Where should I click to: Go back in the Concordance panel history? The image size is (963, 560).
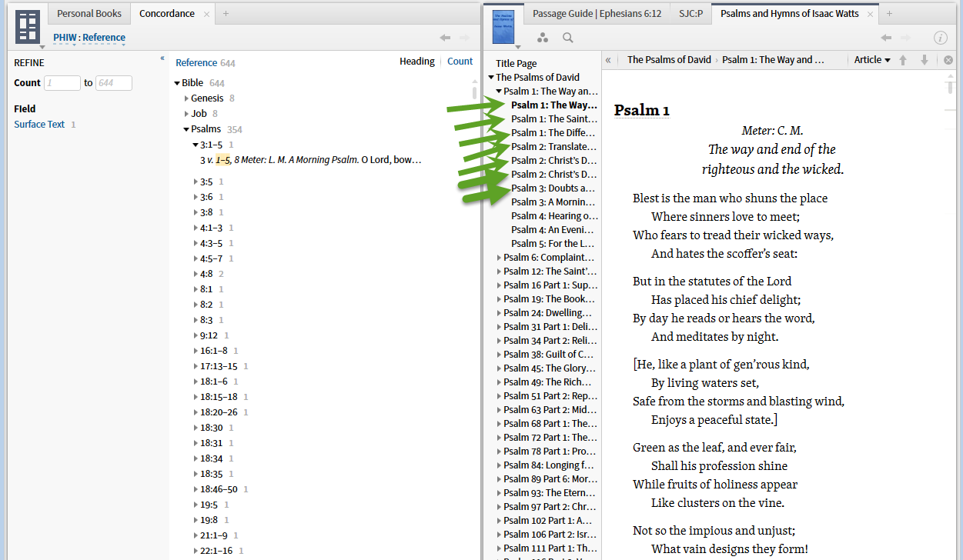pyautogui.click(x=445, y=38)
